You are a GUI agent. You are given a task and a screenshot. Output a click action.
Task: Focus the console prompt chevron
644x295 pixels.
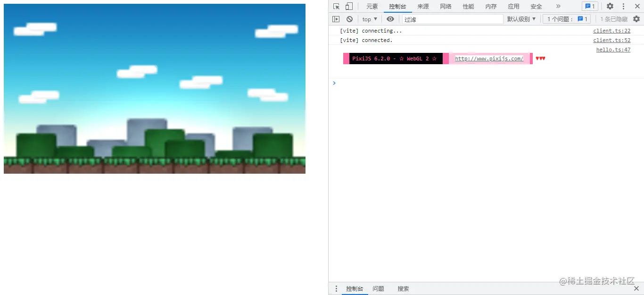[334, 83]
